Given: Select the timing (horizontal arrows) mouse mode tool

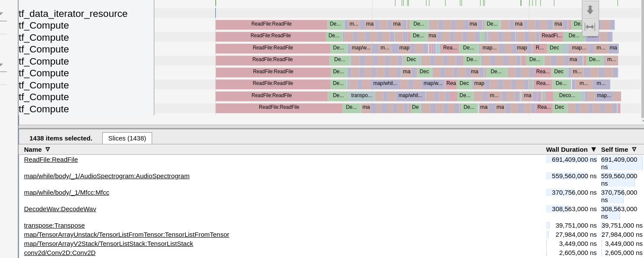Looking at the screenshot, I should [x=590, y=27].
